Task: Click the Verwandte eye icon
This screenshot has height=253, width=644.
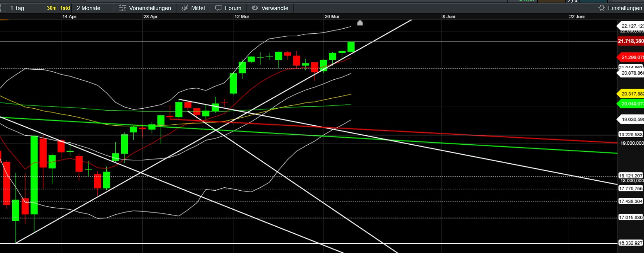Action: (255, 8)
